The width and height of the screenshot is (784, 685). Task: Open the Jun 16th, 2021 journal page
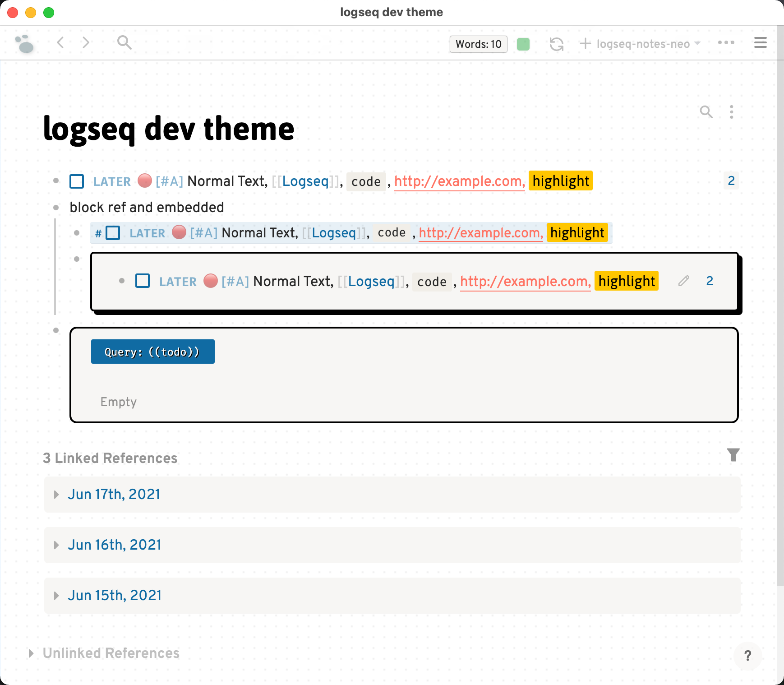coord(115,545)
